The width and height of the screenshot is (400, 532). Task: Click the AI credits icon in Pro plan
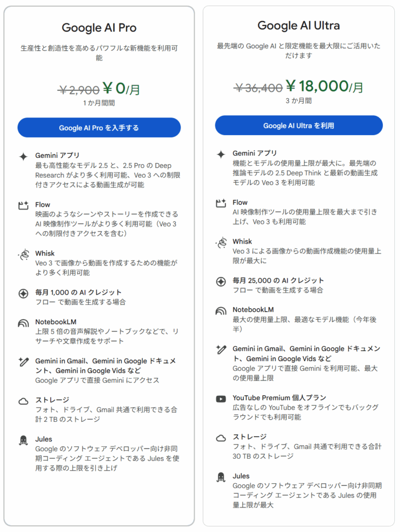(x=23, y=293)
